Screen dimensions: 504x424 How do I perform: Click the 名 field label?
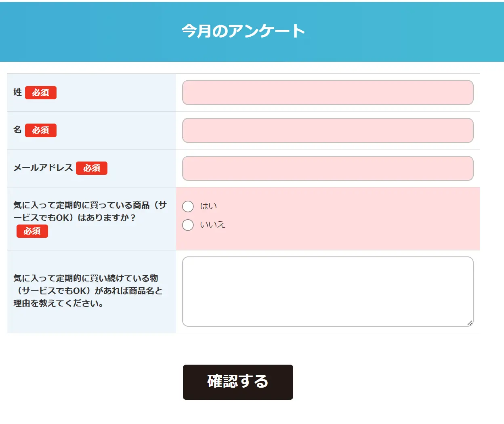[x=17, y=130]
